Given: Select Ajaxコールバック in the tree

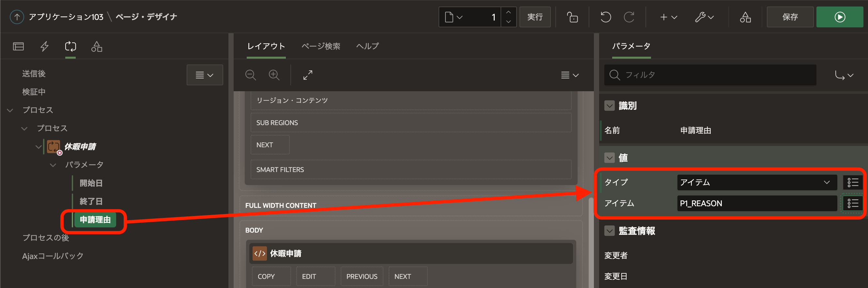Looking at the screenshot, I should point(53,256).
